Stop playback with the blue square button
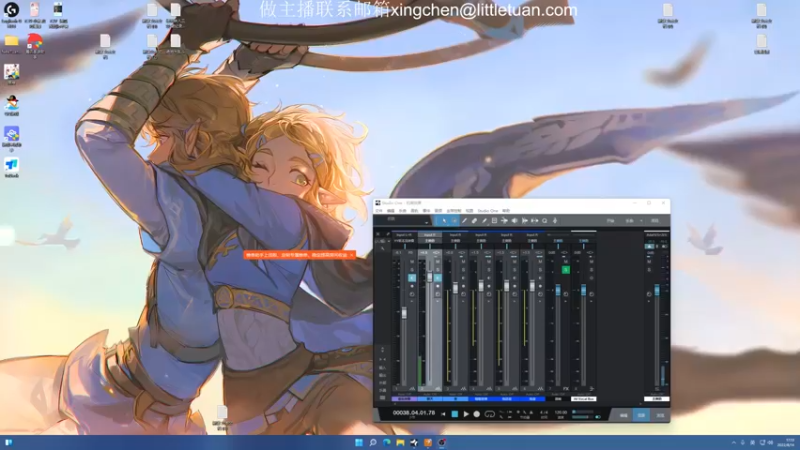The image size is (800, 450). coord(455,414)
